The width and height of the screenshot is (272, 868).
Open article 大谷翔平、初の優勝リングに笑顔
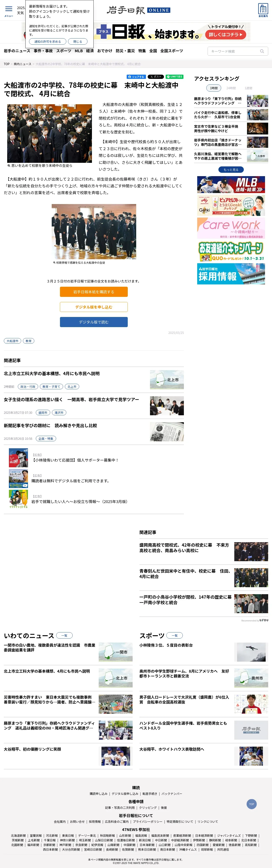coord(32,749)
